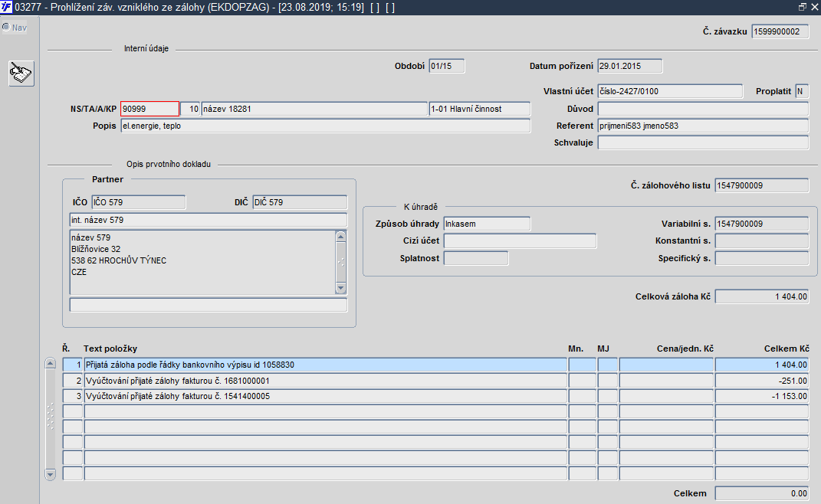Click the Text položky column header
This screenshot has height=504, width=821.
[110, 349]
